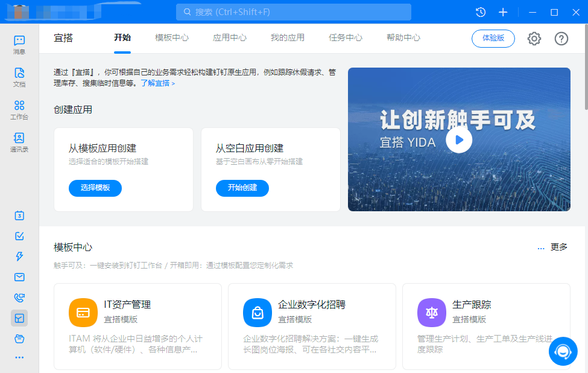This screenshot has width=588, height=373.
Task: Open the to-do checkmark icon in sidebar
Action: pos(19,236)
